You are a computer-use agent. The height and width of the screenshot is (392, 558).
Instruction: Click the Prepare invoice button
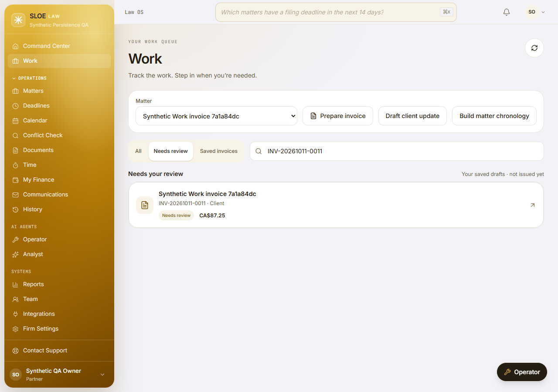point(338,116)
